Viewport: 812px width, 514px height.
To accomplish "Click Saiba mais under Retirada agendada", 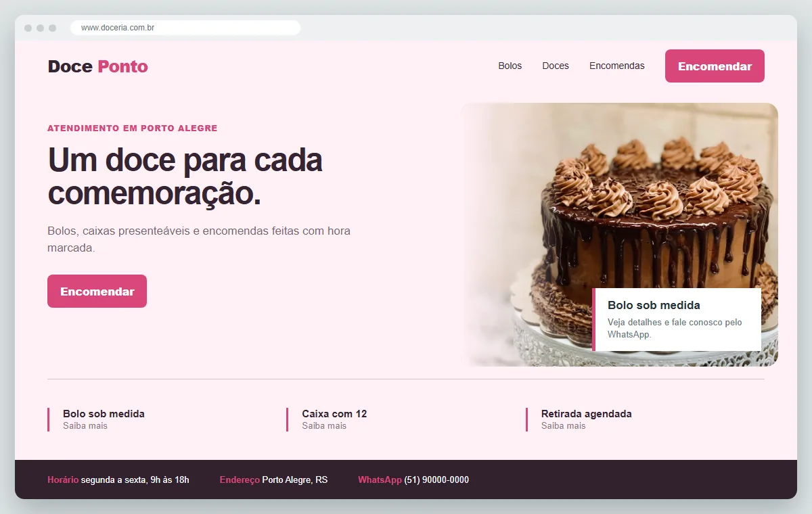I will [x=564, y=426].
